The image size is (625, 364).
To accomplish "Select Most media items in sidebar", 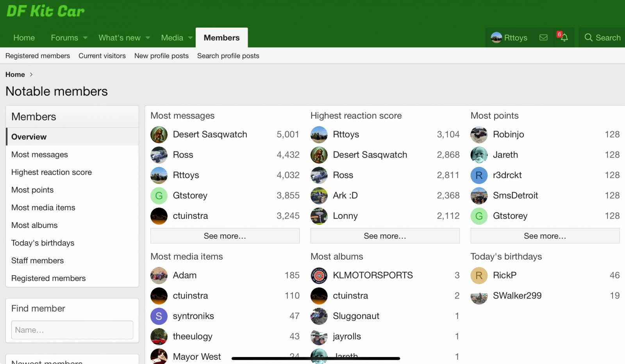I will point(72,207).
